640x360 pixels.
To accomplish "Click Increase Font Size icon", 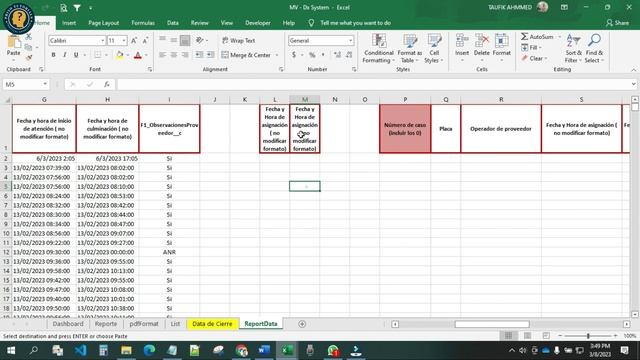I will point(134,40).
